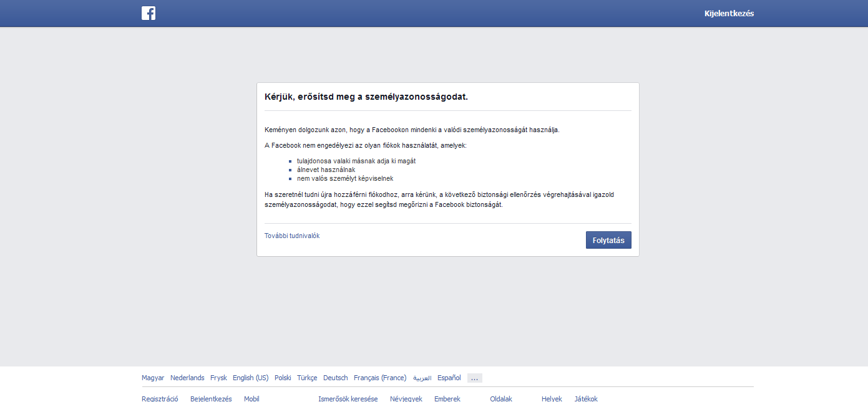The width and height of the screenshot is (868, 402).
Task: Click the Emberek footer link
Action: (447, 398)
